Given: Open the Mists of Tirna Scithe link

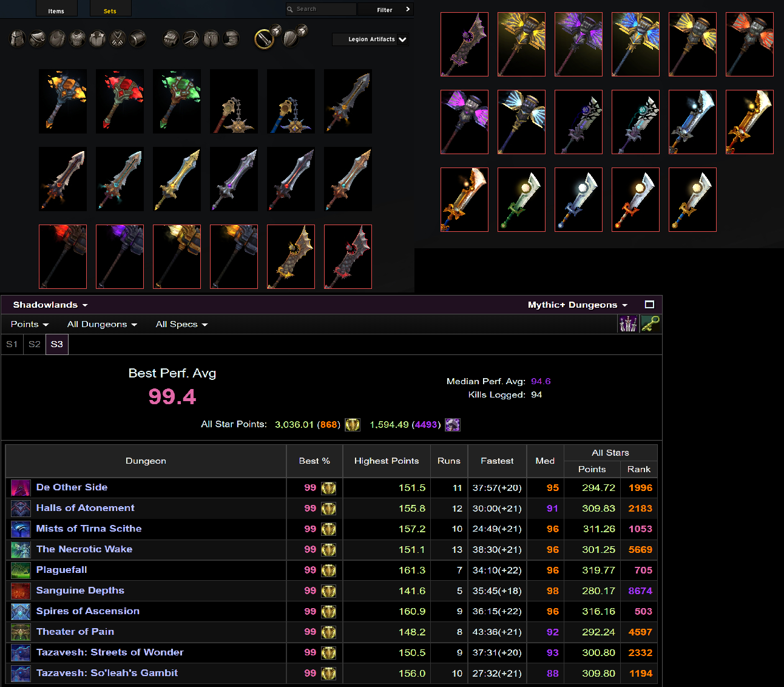Looking at the screenshot, I should click(x=89, y=529).
